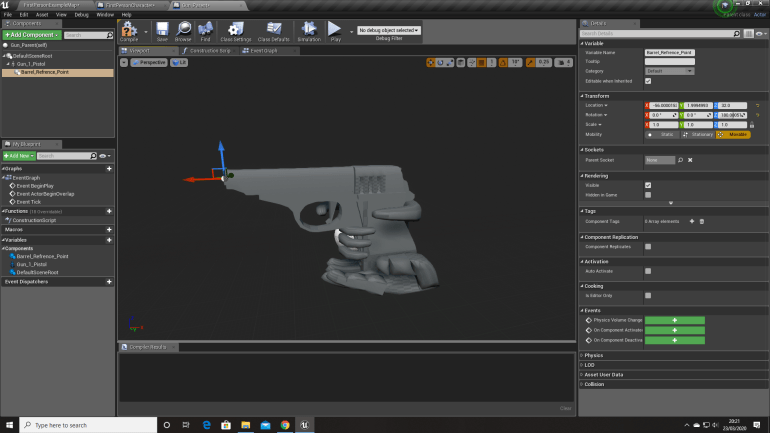Reset Rotation to default arrow icon
770x433 pixels.
click(x=757, y=115)
